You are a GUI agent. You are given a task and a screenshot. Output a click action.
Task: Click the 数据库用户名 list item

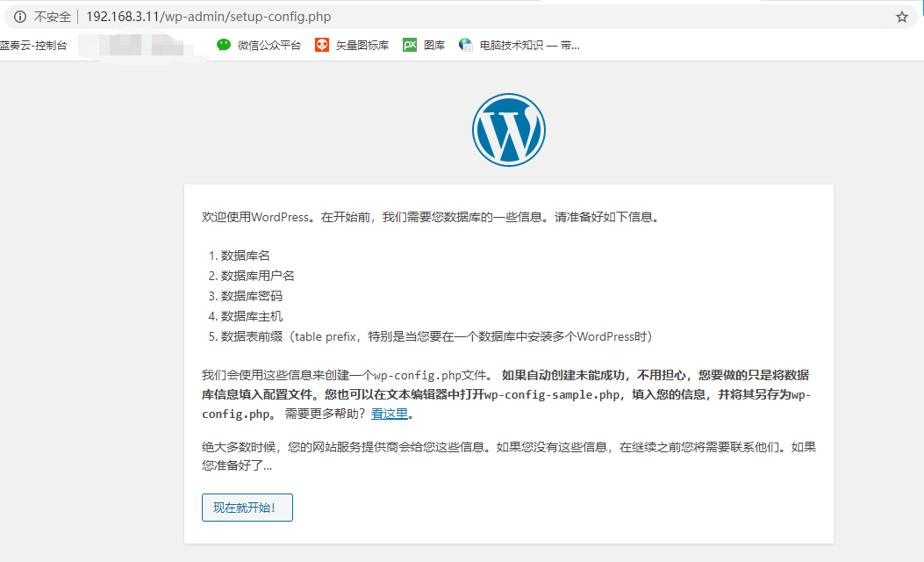coord(257,276)
